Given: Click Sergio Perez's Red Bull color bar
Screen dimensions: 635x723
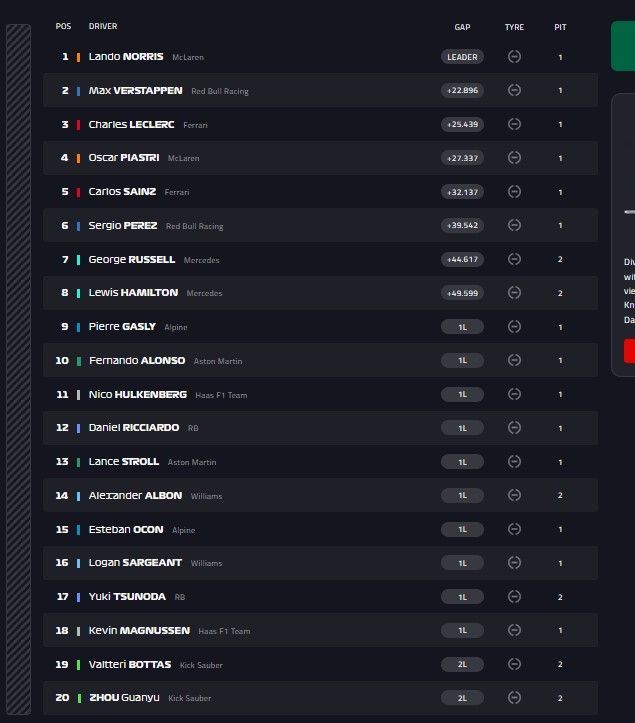Looking at the screenshot, I should (79, 226).
